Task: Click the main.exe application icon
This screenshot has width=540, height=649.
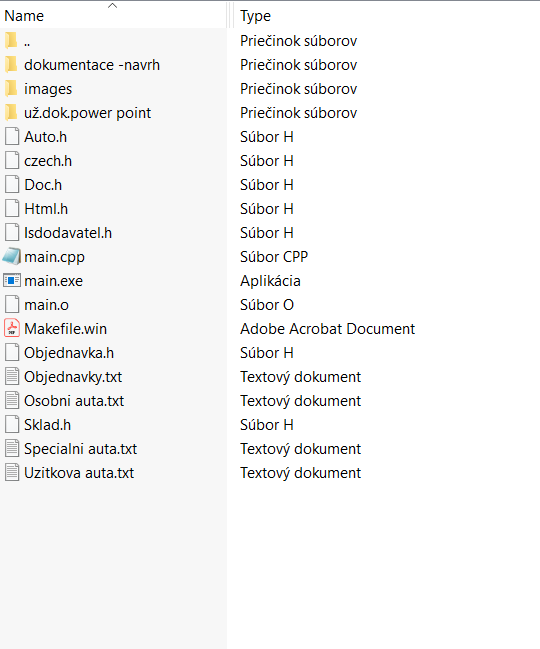Action: click(12, 281)
